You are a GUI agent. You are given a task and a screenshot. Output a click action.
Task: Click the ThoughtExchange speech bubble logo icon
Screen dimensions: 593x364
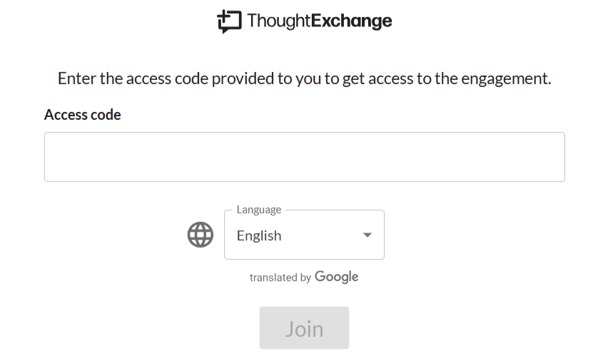click(x=229, y=21)
